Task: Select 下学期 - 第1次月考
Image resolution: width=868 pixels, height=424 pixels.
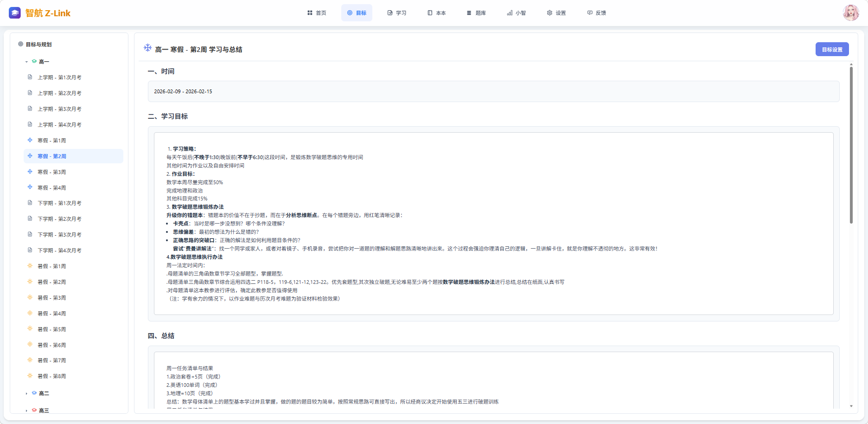Action: pos(73,203)
